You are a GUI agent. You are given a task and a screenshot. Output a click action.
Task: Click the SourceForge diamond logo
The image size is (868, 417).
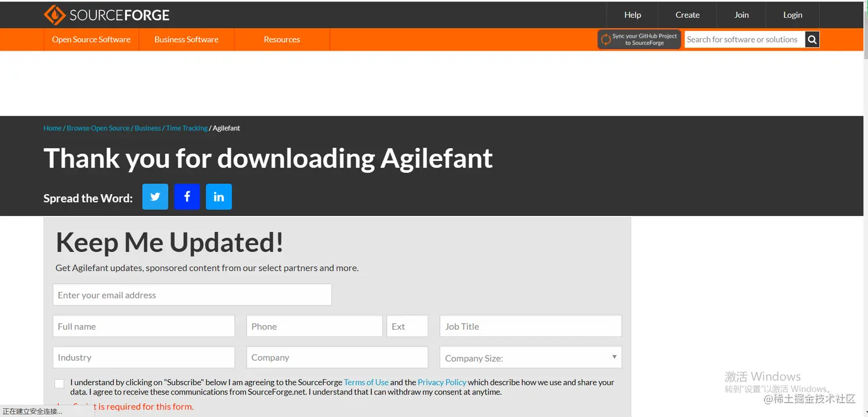click(x=55, y=15)
